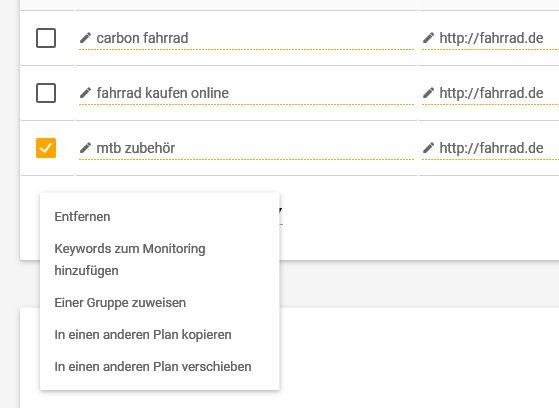The height and width of the screenshot is (408, 559).
Task: Click the carbon fahrrad keyword text
Action: click(x=142, y=38)
